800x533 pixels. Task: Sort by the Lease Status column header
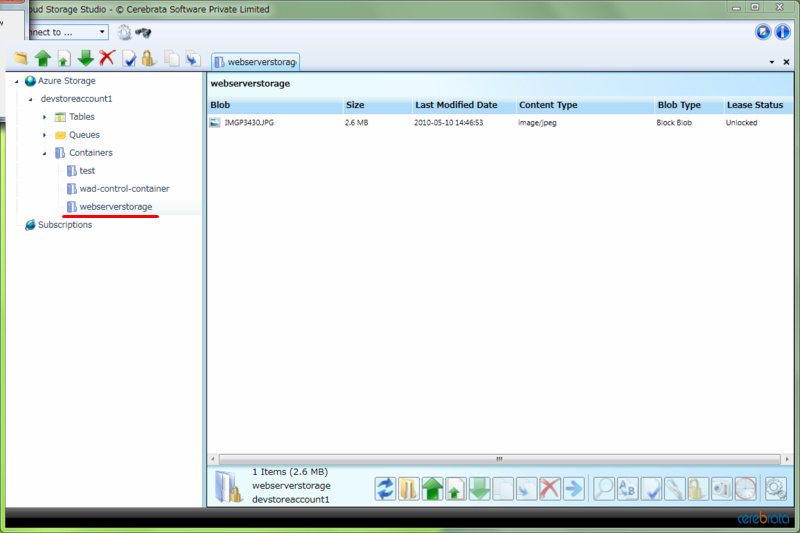758,105
